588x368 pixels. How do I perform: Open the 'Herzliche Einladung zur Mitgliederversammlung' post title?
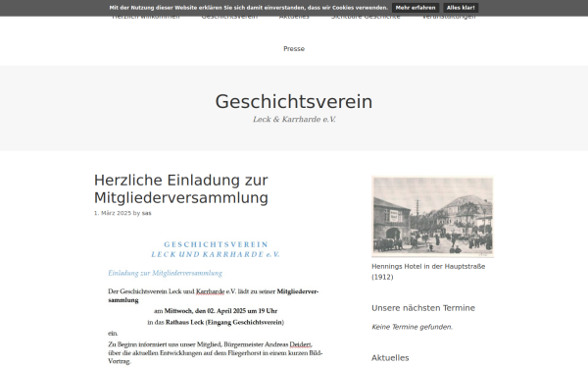click(181, 188)
